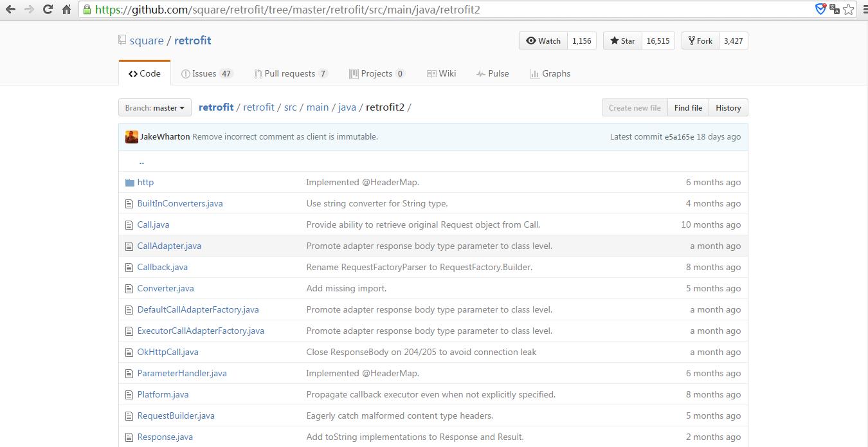The image size is (868, 447).
Task: Switch to the Code tab
Action: click(x=145, y=73)
